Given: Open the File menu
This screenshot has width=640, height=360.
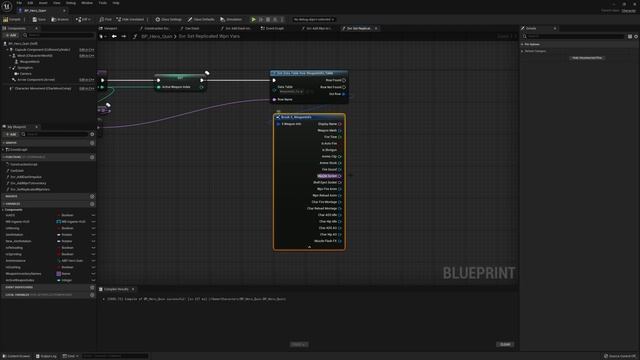Looking at the screenshot, I should [x=19, y=3].
